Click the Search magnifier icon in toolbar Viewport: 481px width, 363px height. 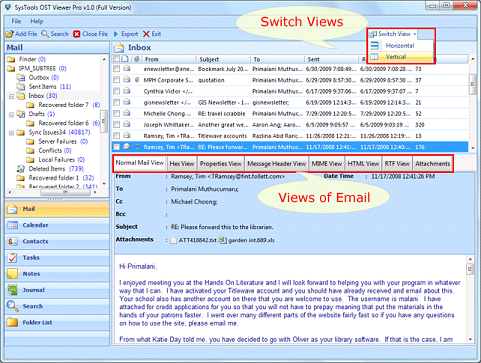tap(45, 34)
